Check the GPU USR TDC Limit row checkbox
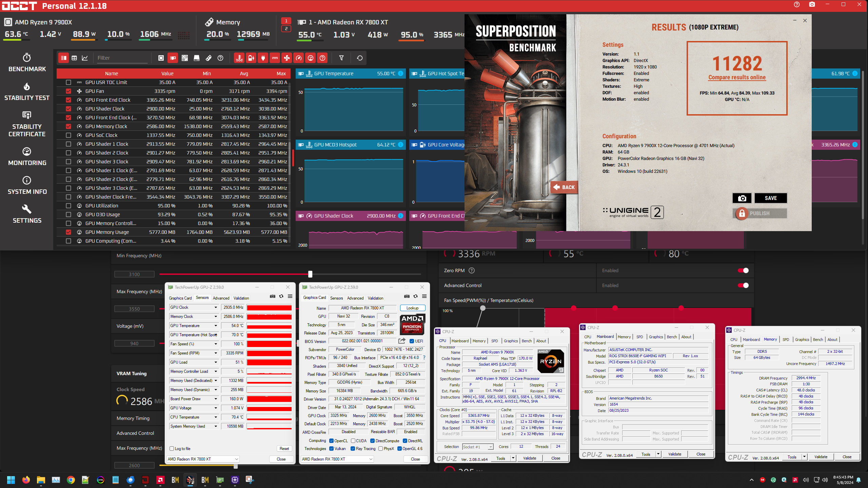The image size is (868, 488). [x=68, y=82]
